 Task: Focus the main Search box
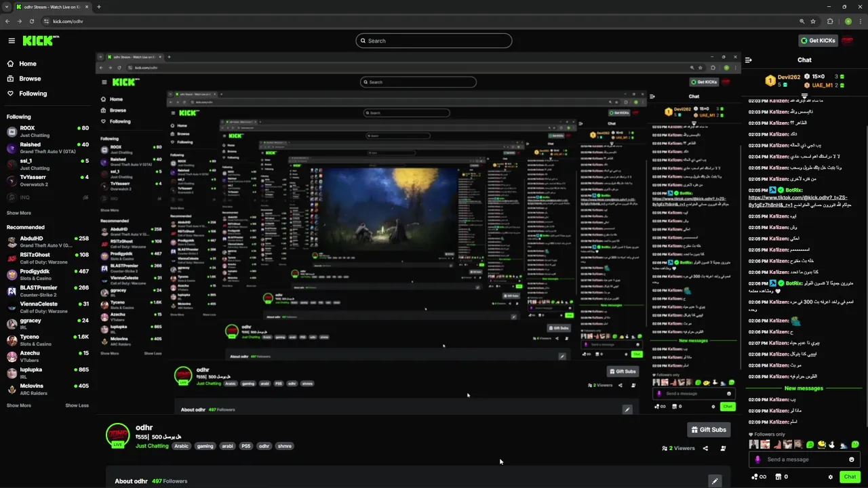[x=434, y=41]
